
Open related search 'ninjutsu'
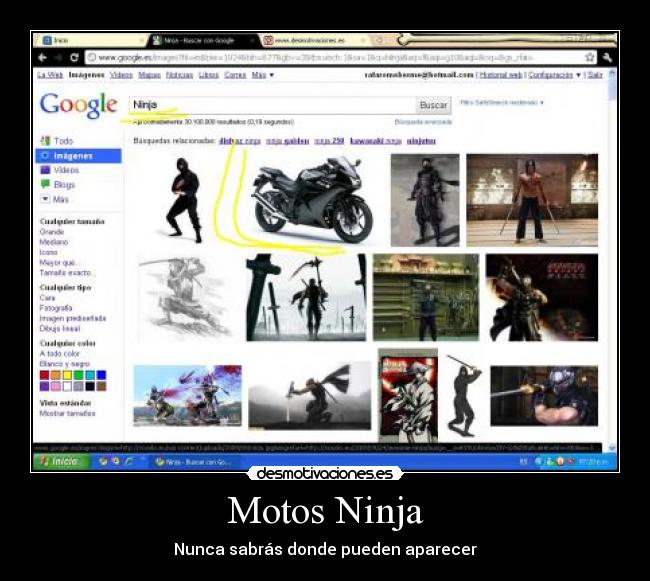(x=421, y=141)
